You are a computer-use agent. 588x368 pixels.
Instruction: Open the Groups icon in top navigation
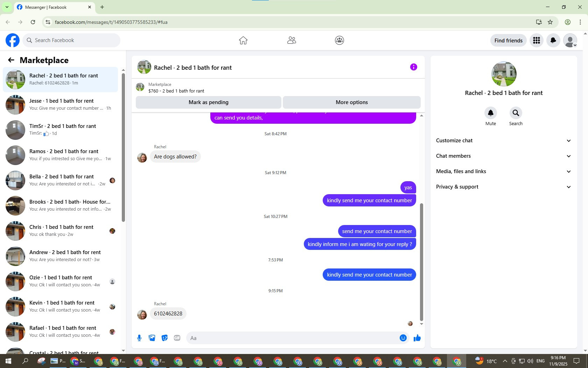(x=339, y=40)
